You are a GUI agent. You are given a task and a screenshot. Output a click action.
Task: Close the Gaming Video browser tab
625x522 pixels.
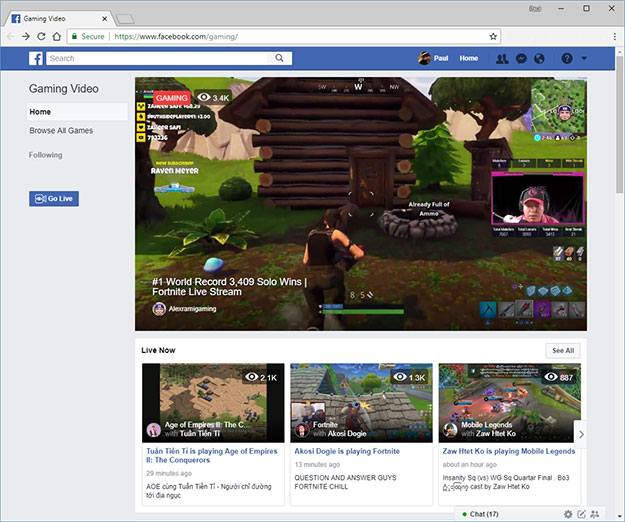point(104,19)
